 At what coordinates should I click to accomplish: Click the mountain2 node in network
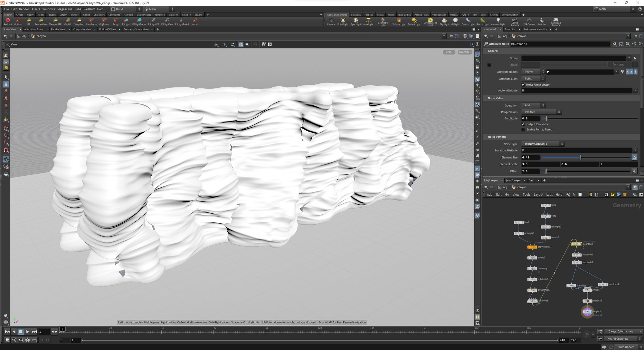pyautogui.click(x=576, y=244)
